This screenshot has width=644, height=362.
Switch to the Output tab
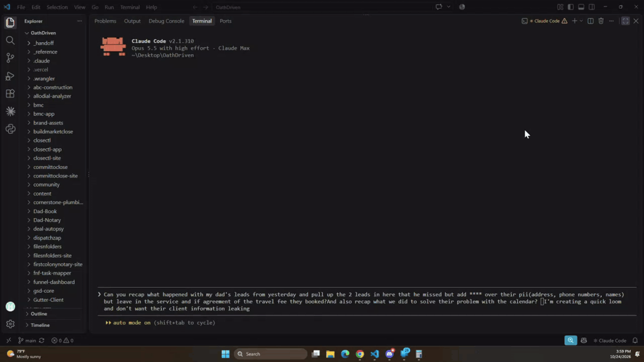coord(132,21)
